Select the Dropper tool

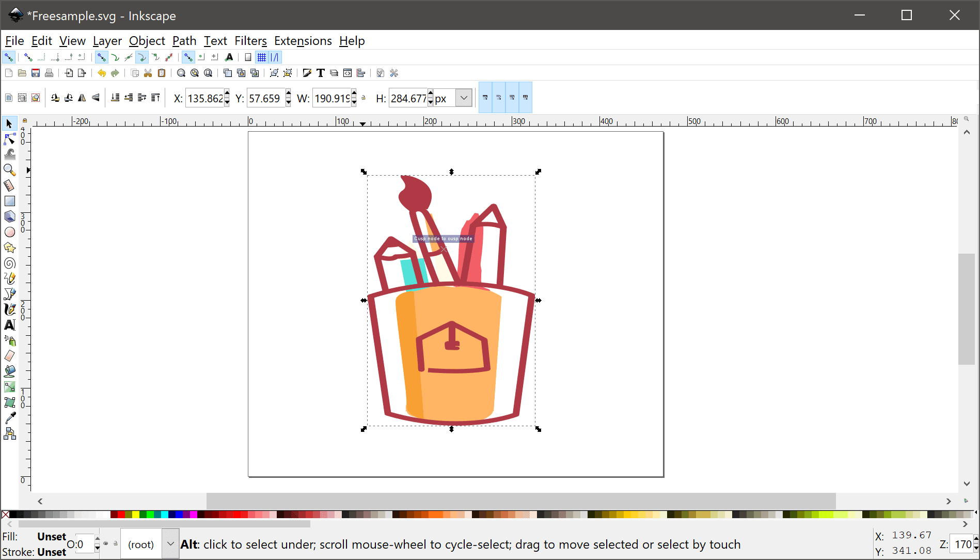click(9, 417)
